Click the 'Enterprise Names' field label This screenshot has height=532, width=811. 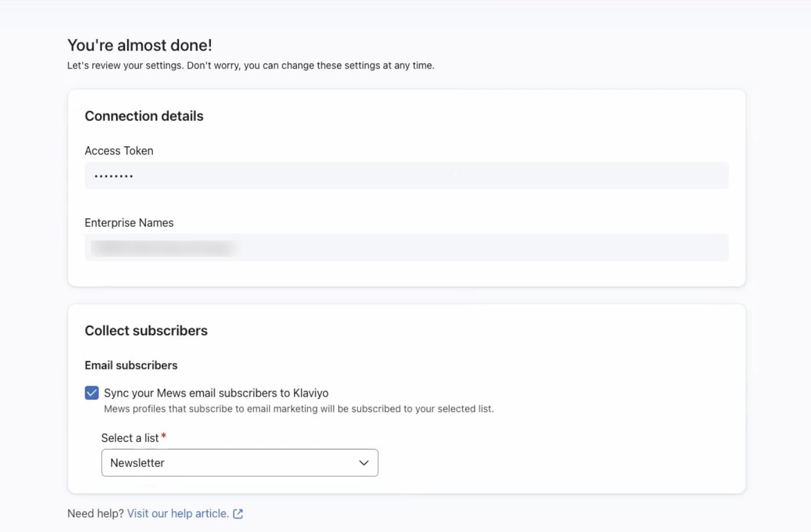129,222
